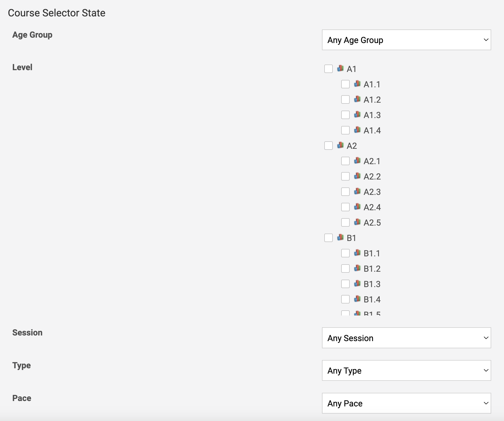Click the A1.3 level label
The height and width of the screenshot is (421, 504).
point(372,115)
